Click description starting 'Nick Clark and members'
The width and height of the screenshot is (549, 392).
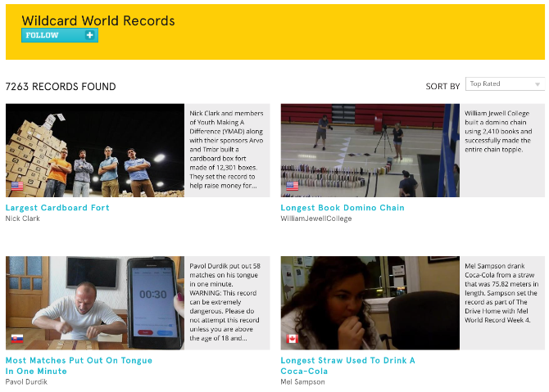(x=226, y=149)
